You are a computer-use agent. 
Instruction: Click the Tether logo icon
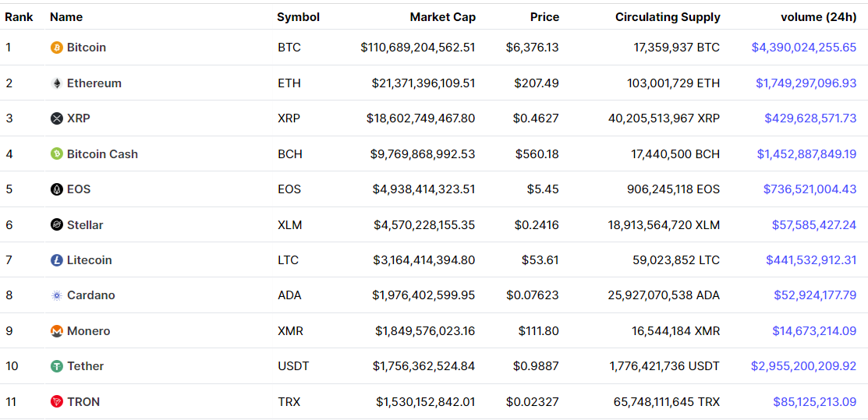[56, 366]
